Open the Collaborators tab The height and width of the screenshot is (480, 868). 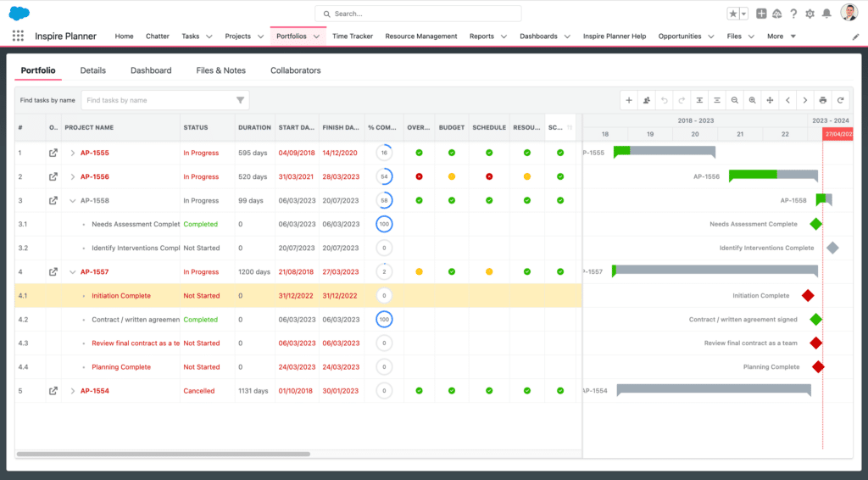295,70
